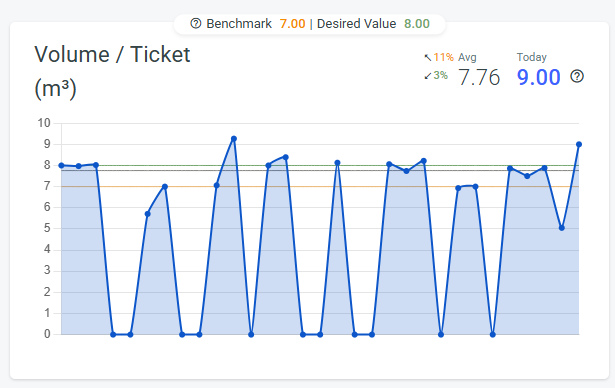
Task: Click the Avg label
Action: [467, 57]
